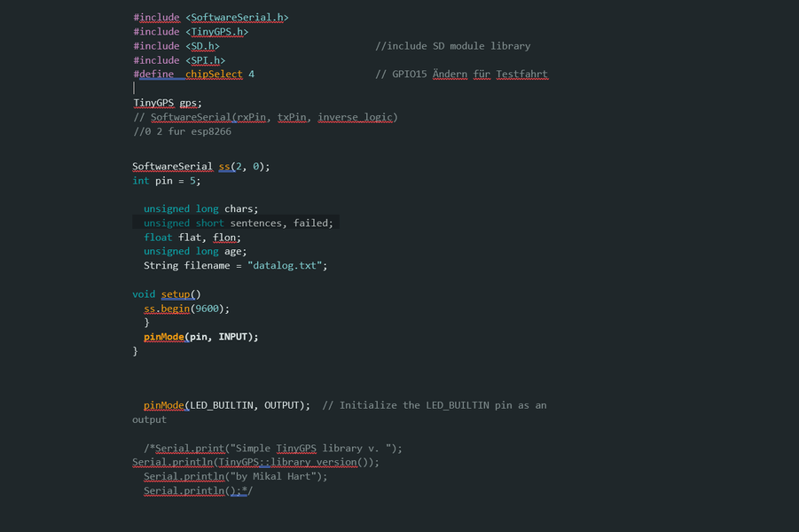
Task: Click the 'Serial.println("by Mikal Hart");' line
Action: (235, 476)
